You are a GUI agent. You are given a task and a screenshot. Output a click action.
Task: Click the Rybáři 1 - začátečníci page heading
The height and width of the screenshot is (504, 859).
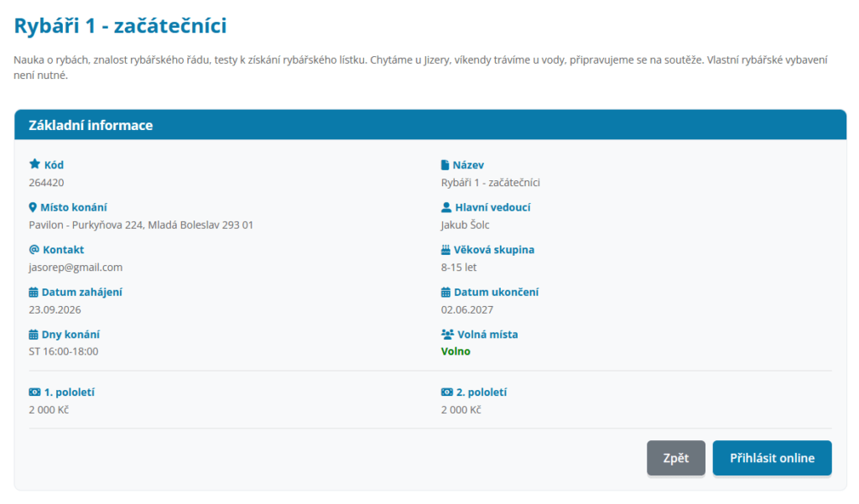point(120,26)
